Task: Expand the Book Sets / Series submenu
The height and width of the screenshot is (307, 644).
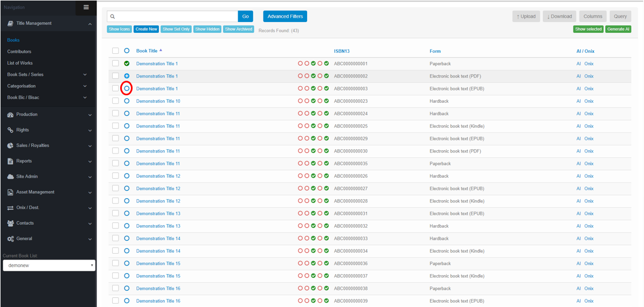Action: pos(85,75)
